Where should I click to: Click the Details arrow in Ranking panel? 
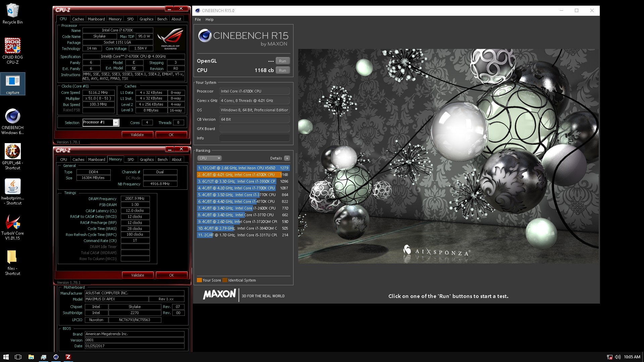point(287,158)
